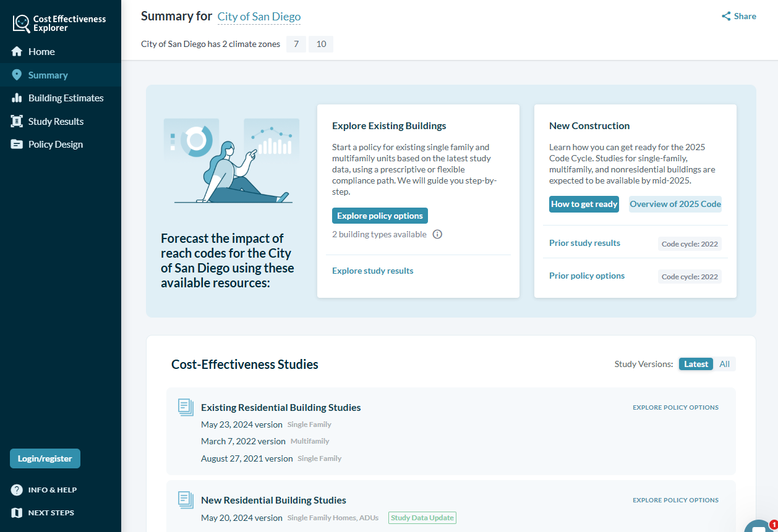Open the Explore study results link
This screenshot has width=778, height=532.
[373, 271]
